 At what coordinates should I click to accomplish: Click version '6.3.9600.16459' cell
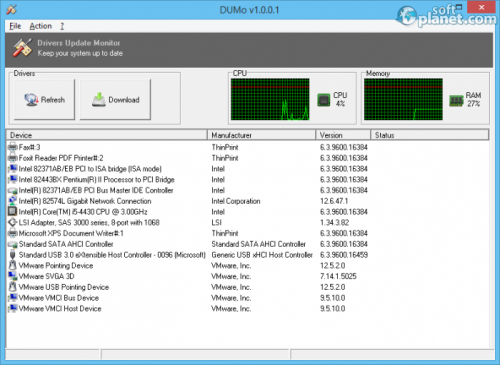(x=344, y=255)
